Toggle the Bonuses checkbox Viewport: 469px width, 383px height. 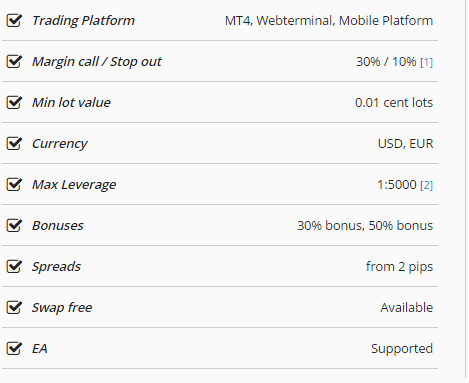point(14,226)
